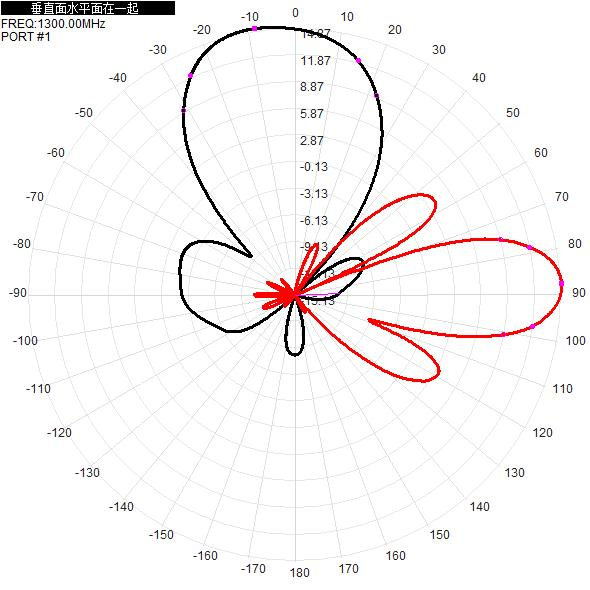590x590 pixels.
Task: Click the -40 degree angle label
Action: 118,78
